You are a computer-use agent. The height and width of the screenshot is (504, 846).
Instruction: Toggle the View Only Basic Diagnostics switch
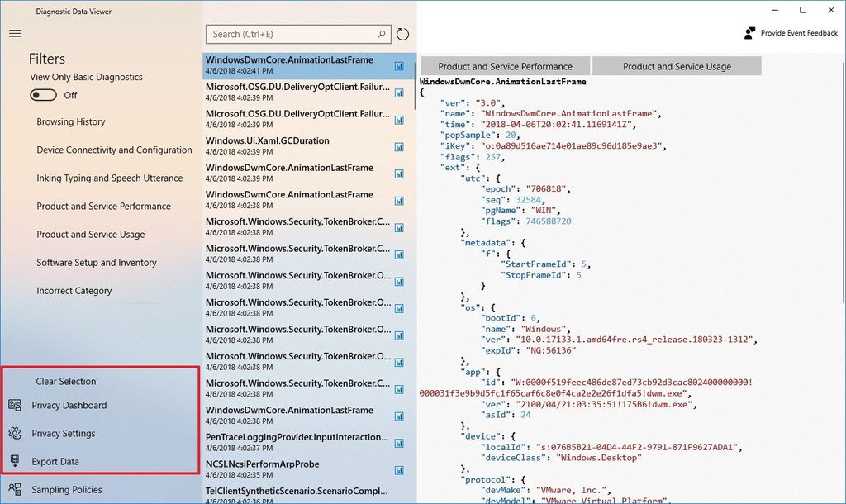point(43,95)
